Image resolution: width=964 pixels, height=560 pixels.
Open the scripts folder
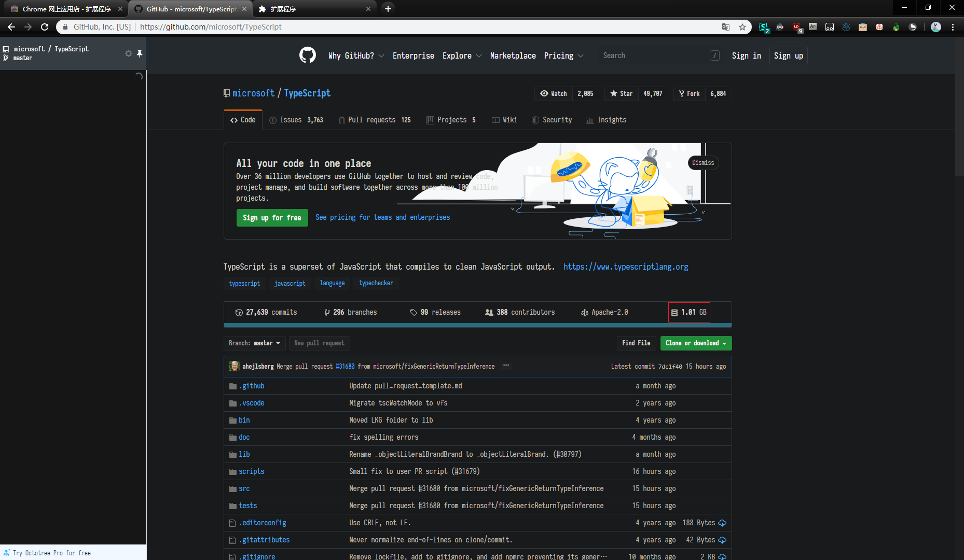251,471
